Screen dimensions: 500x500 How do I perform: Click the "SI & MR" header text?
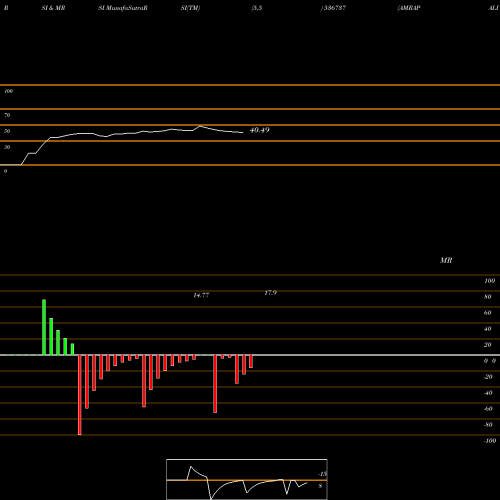(53, 8)
